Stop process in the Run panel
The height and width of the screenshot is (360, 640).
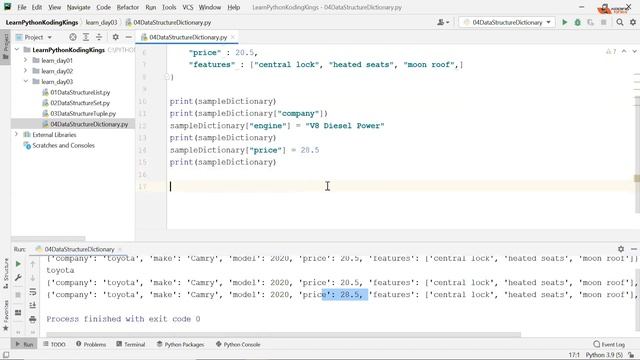(18, 295)
